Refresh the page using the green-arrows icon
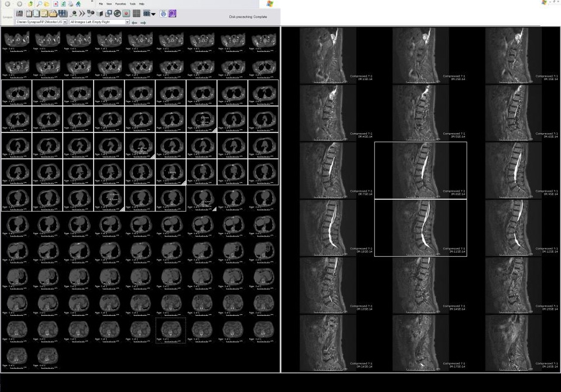This screenshot has width=561, height=392. [x=63, y=4]
